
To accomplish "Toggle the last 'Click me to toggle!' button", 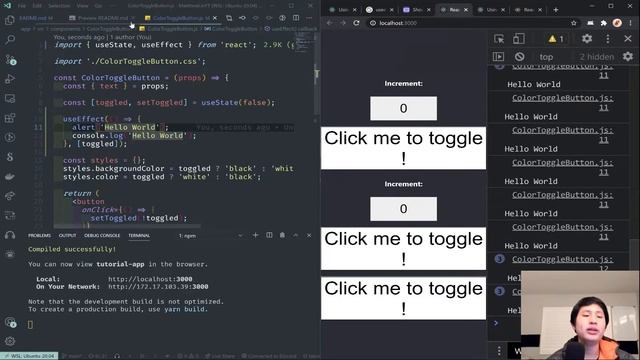I will coord(403,298).
